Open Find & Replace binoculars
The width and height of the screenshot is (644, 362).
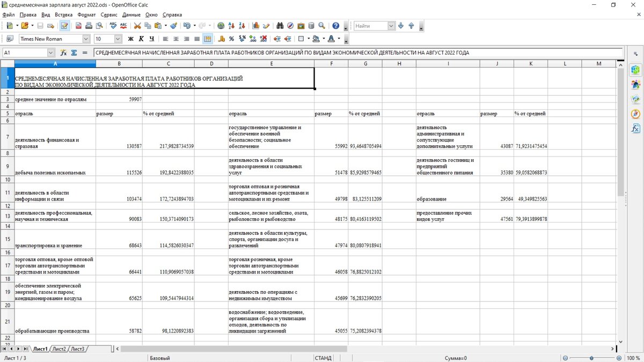(280, 26)
